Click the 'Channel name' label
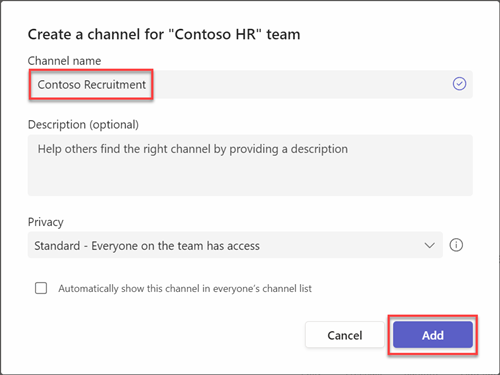The height and width of the screenshot is (375, 500). (64, 61)
